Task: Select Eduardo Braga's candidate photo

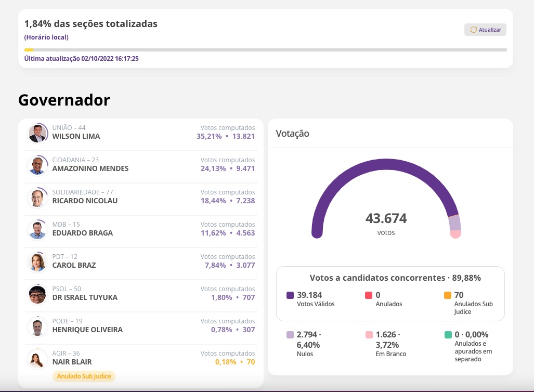Action: [x=37, y=230]
